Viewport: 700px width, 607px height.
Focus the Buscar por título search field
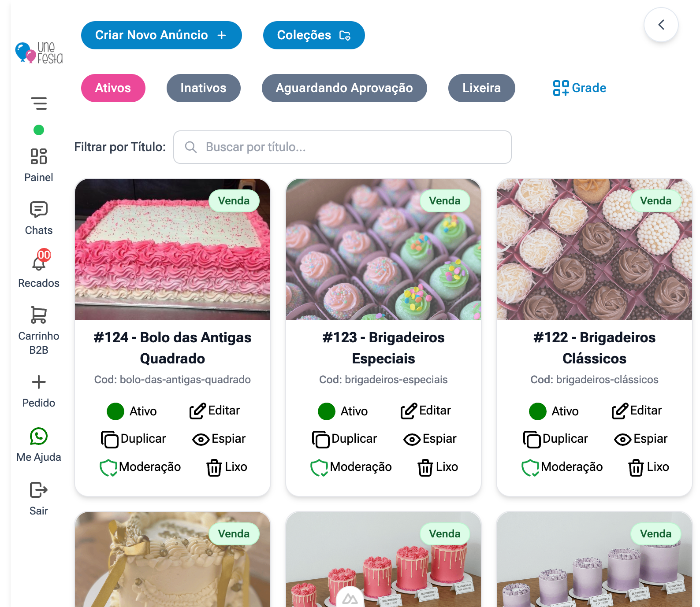click(x=343, y=147)
